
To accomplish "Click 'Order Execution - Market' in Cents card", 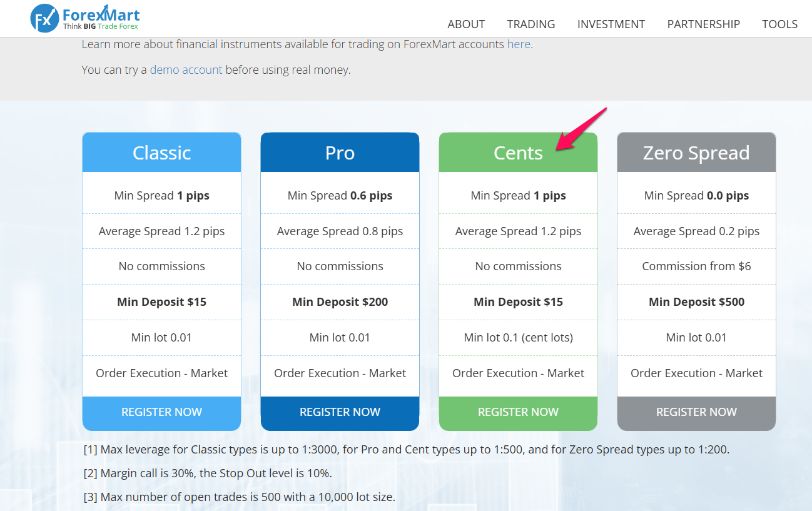I will click(518, 373).
